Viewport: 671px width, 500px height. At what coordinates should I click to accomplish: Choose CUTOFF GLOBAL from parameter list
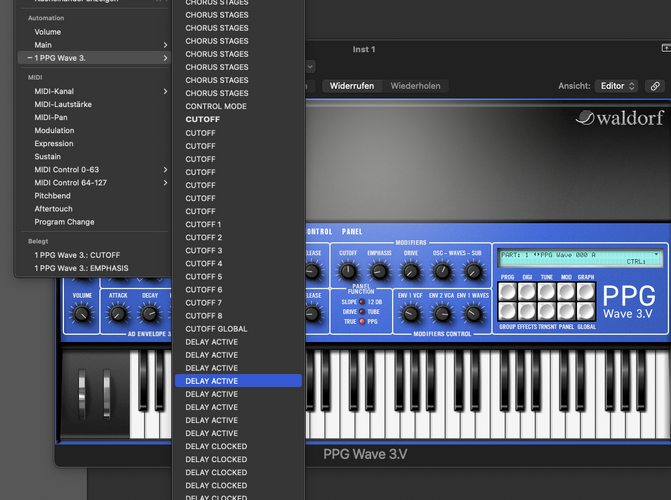pos(216,329)
